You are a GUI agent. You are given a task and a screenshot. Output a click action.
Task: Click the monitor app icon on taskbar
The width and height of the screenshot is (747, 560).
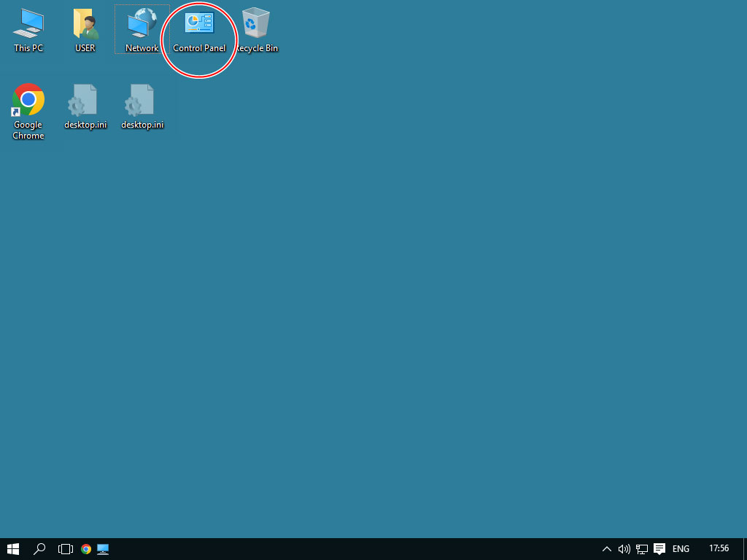(x=103, y=549)
